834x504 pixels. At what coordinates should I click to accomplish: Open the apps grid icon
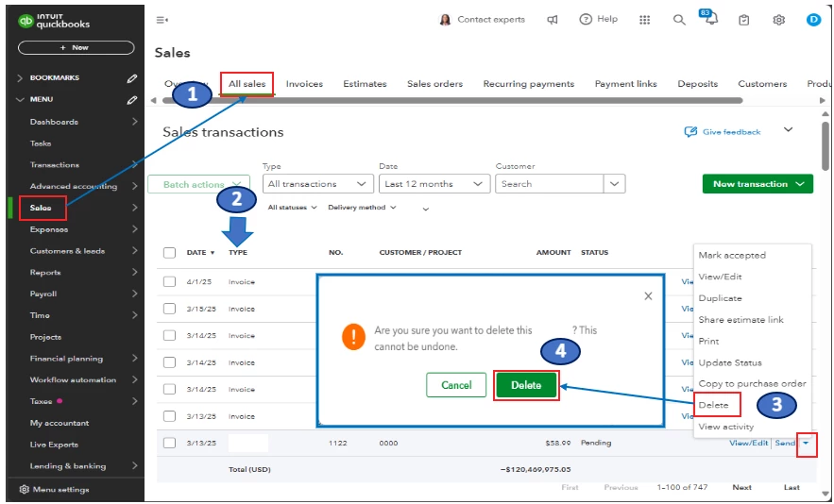tap(645, 20)
